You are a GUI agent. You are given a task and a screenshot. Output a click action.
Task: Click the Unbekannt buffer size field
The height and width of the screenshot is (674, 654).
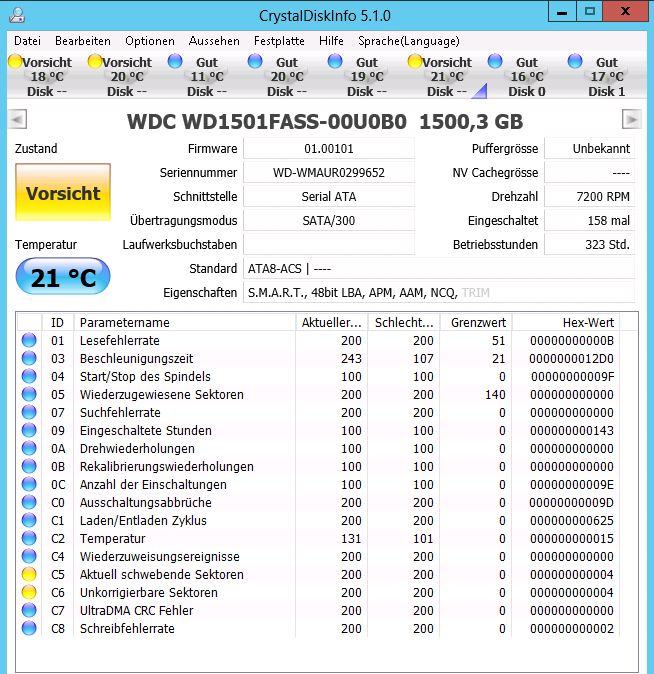(590, 149)
